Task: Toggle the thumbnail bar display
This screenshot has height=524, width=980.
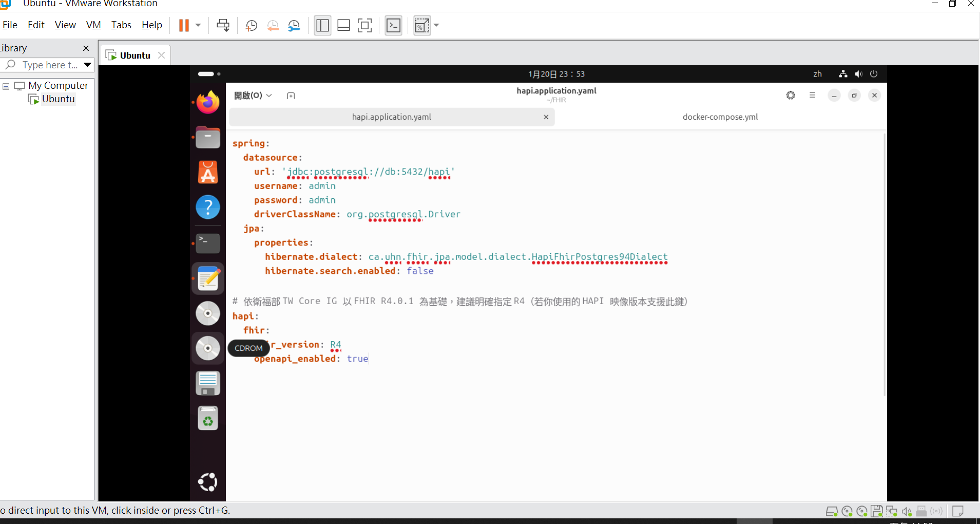Action: click(343, 25)
